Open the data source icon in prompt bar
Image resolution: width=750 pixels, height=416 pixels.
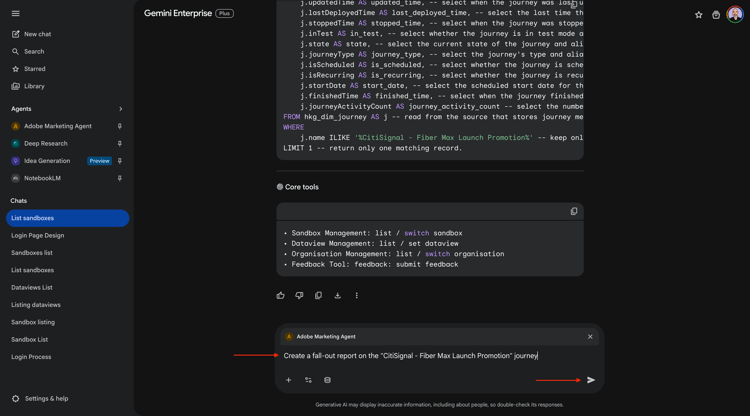tap(327, 380)
